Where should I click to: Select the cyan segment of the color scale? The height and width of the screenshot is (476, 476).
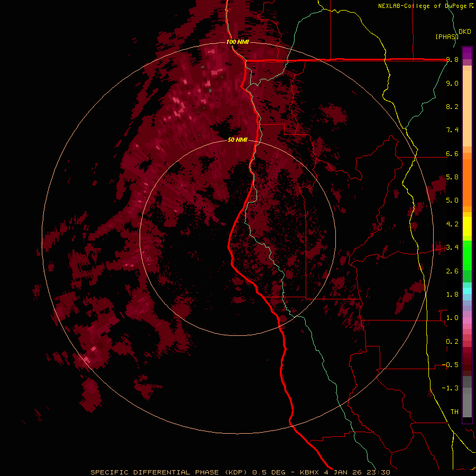point(467,291)
